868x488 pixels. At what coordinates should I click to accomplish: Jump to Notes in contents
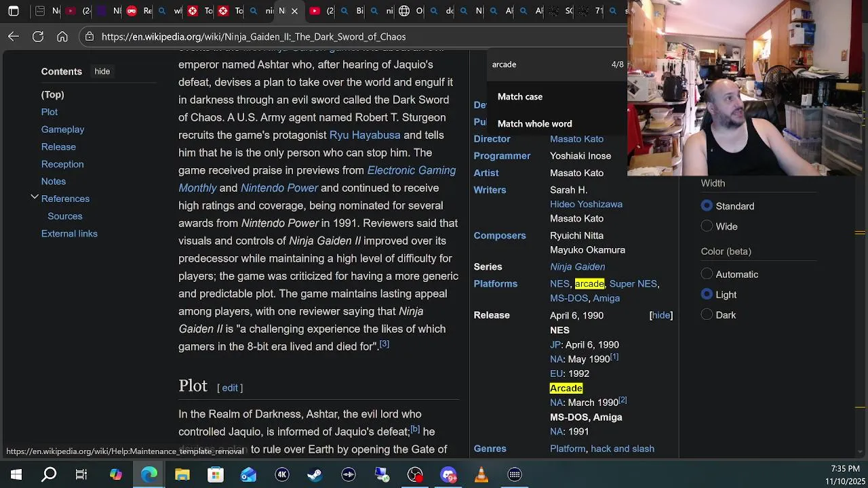point(54,182)
